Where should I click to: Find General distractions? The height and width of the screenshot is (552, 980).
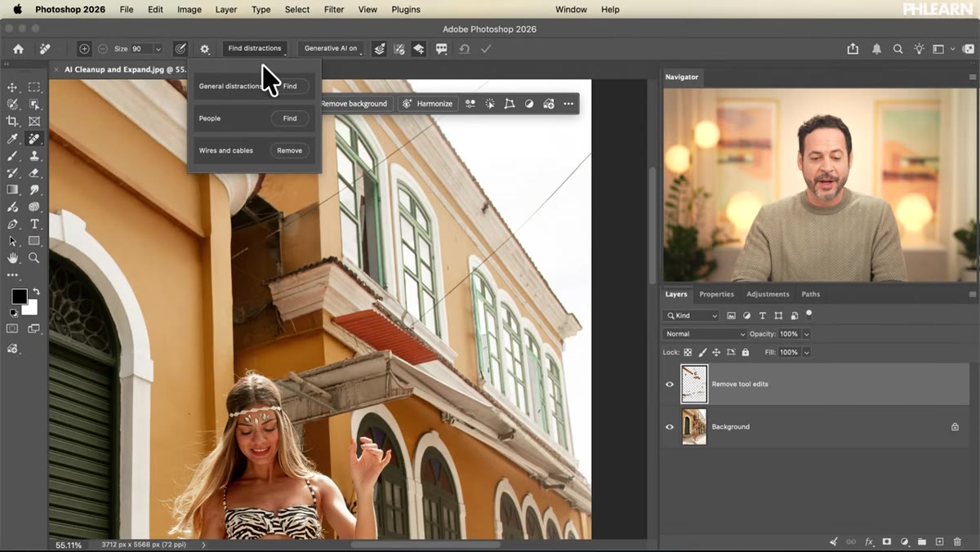click(290, 86)
